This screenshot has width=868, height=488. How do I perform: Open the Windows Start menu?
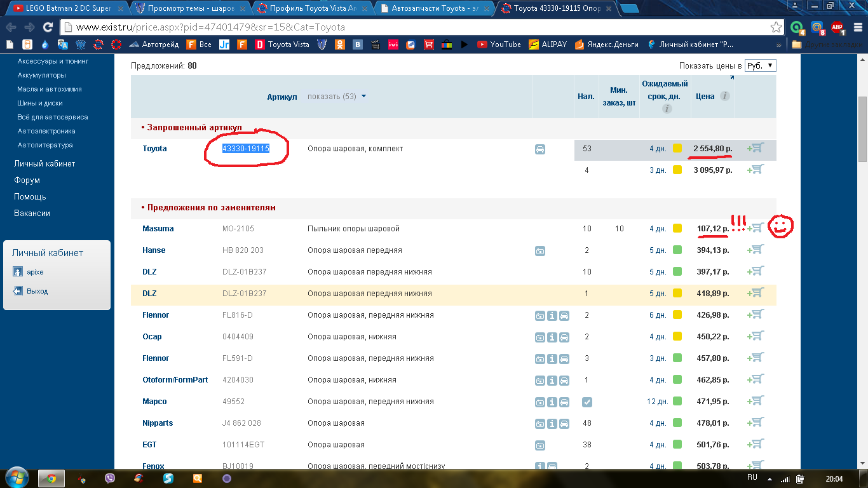pyautogui.click(x=17, y=478)
